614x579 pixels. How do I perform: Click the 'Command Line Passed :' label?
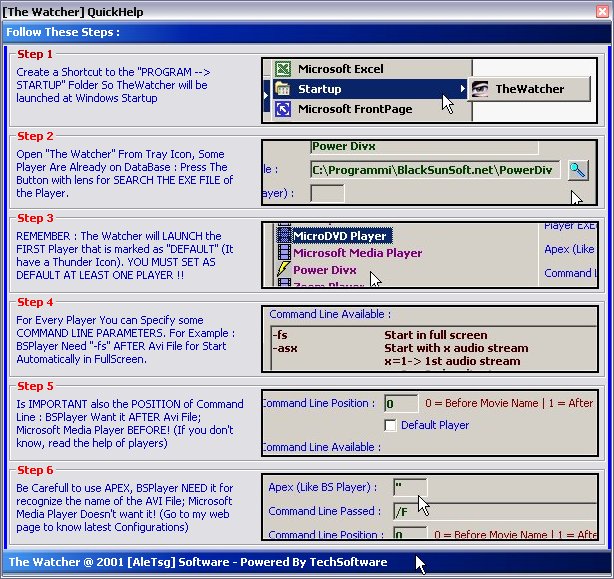(x=325, y=511)
